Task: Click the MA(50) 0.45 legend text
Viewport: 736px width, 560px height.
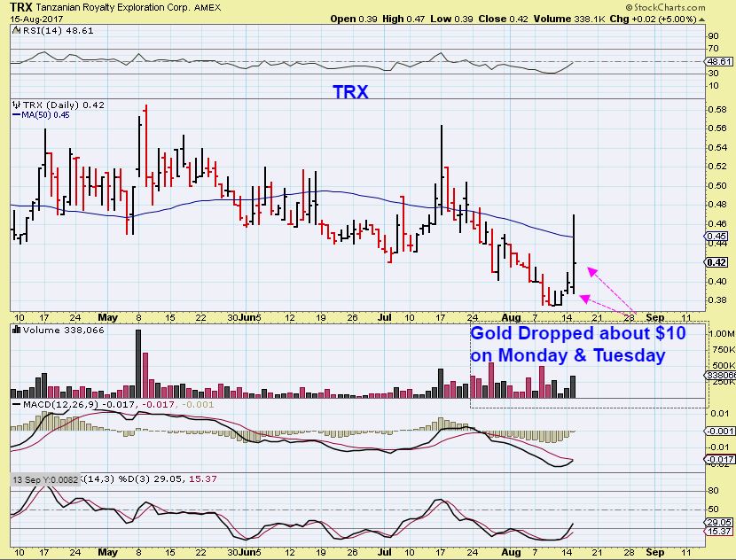Action: 45,115
